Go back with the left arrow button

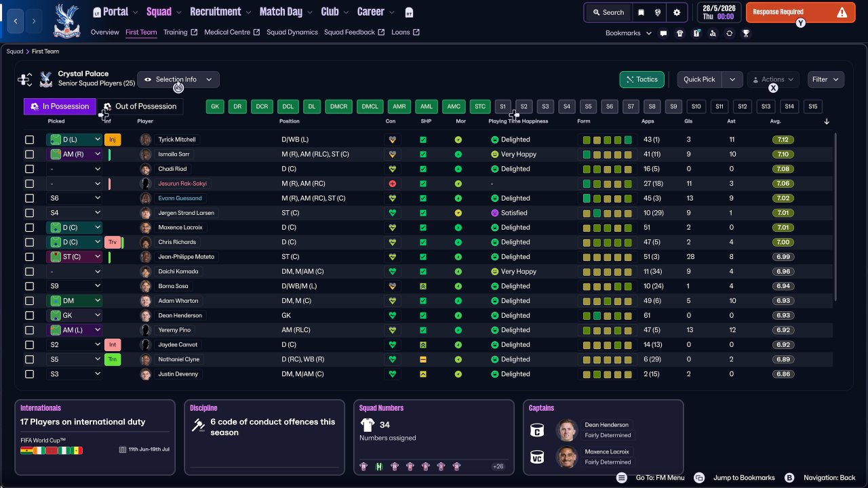click(16, 21)
